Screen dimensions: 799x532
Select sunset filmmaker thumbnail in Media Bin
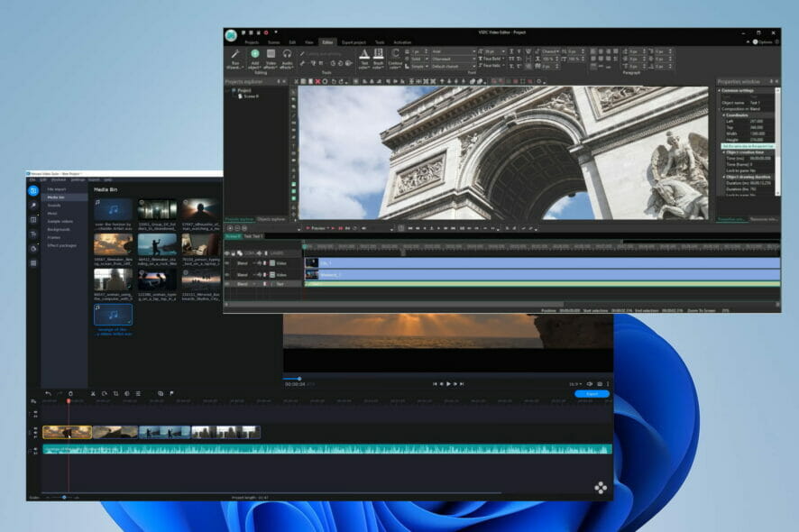click(113, 245)
